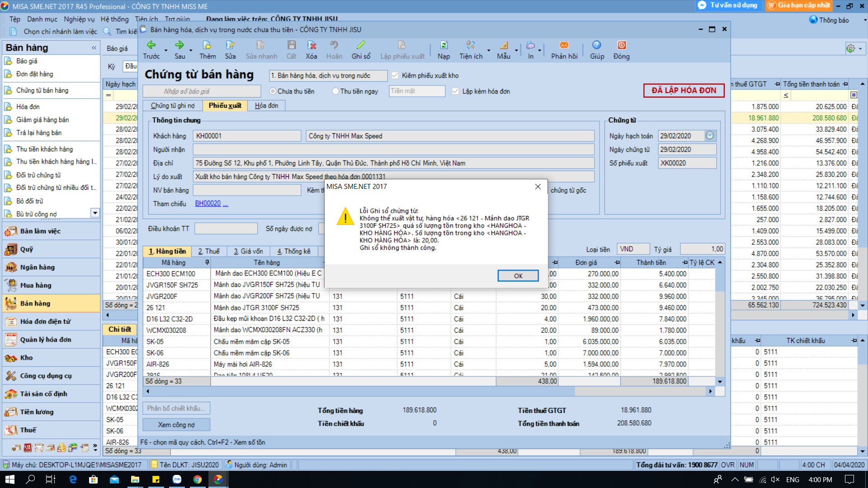
Task: Open the Ngày hạch toán date picker
Action: (x=710, y=136)
